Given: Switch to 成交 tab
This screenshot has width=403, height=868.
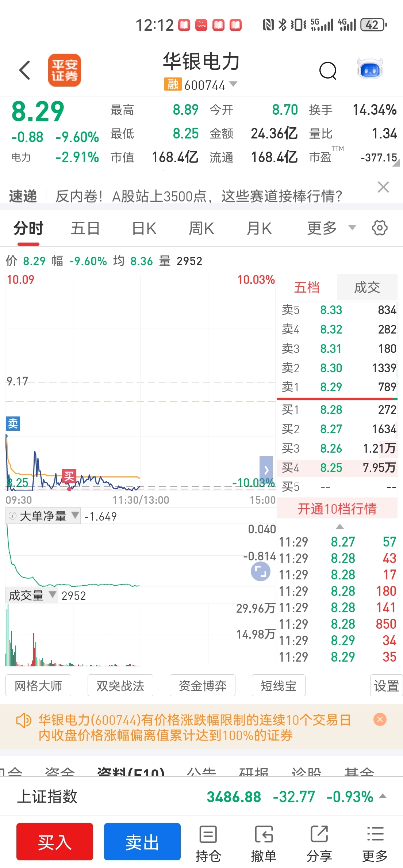Looking at the screenshot, I should click(x=367, y=287).
